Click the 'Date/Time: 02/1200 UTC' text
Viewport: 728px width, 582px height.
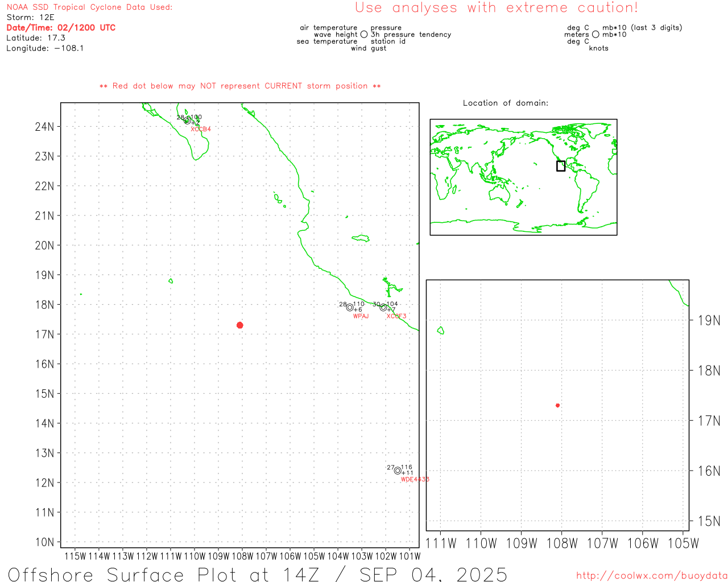[61, 28]
